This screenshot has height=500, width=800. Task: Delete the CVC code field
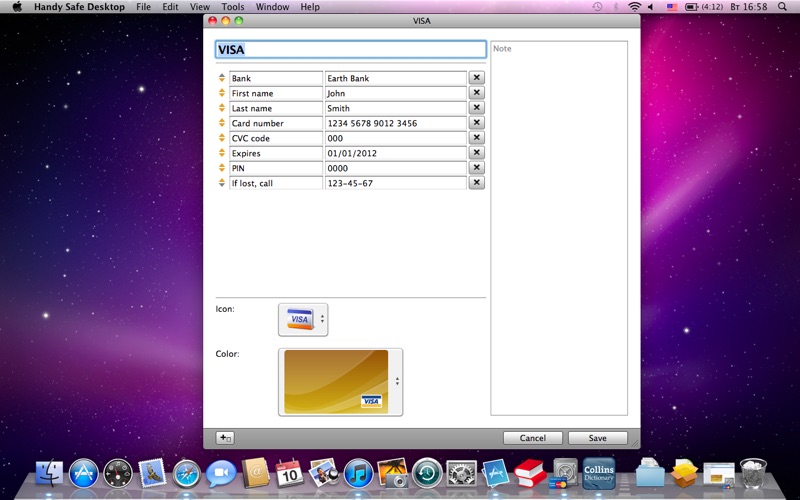click(477, 138)
